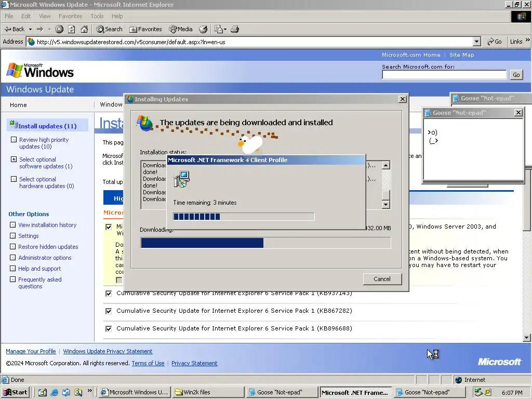Click the Microsoft.com Home link
This screenshot has height=399, width=532.
tap(411, 55)
